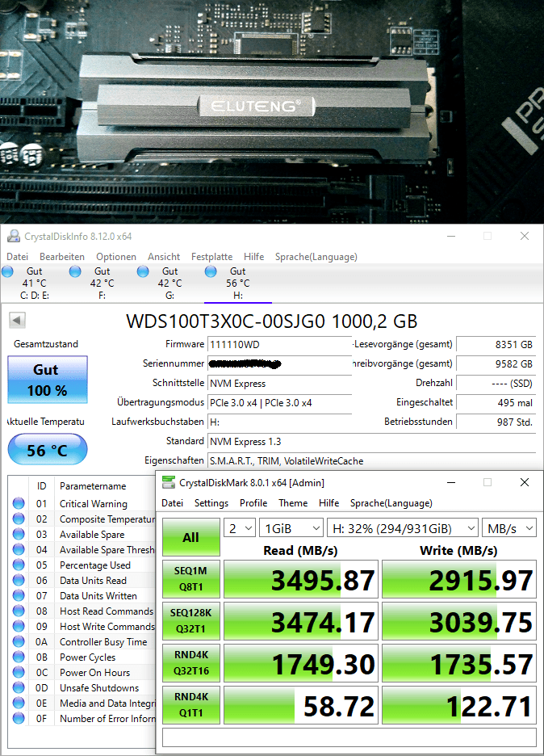
Task: Click the SEQ1M read result 3495.87
Action: coord(301,579)
